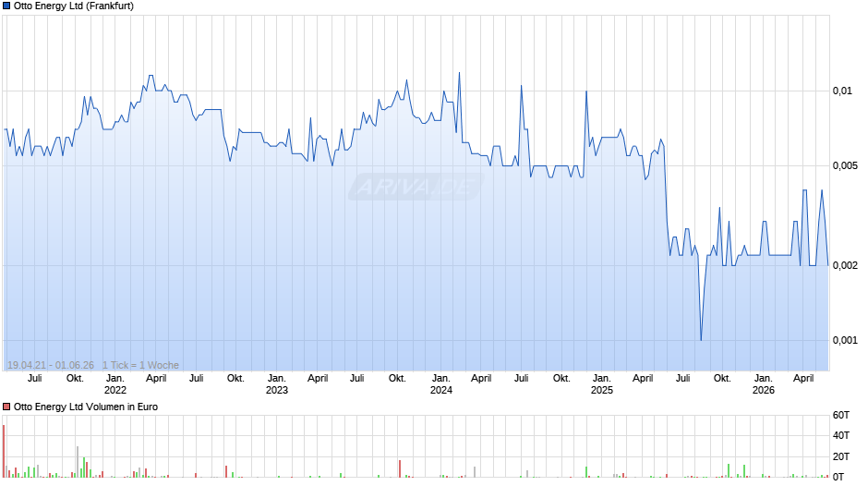Click the 0,001 price axis label
This screenshot has height=486, width=868.
[845, 340]
